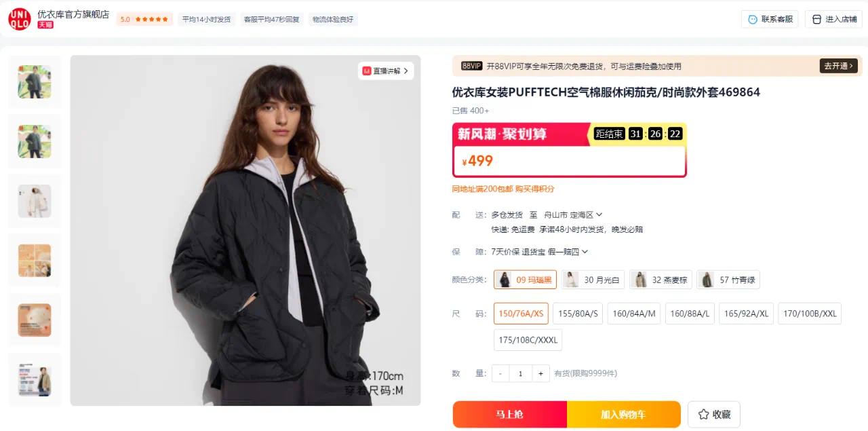Click the plus quantity stepper
The image size is (868, 431).
tap(540, 373)
